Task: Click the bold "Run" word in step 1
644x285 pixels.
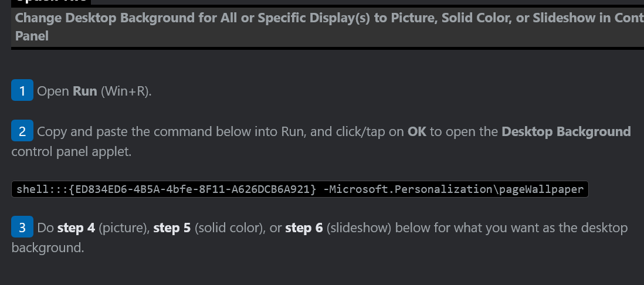Action: coord(85,92)
